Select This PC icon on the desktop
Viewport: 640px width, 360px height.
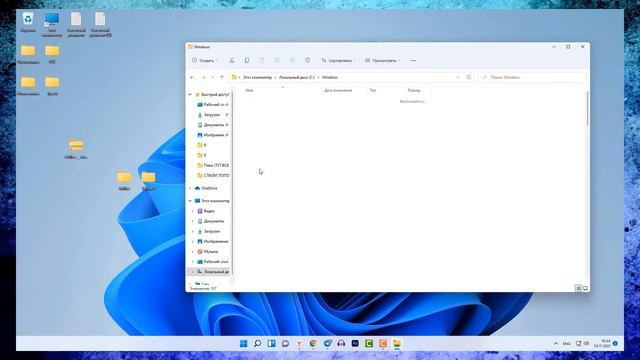click(x=52, y=24)
